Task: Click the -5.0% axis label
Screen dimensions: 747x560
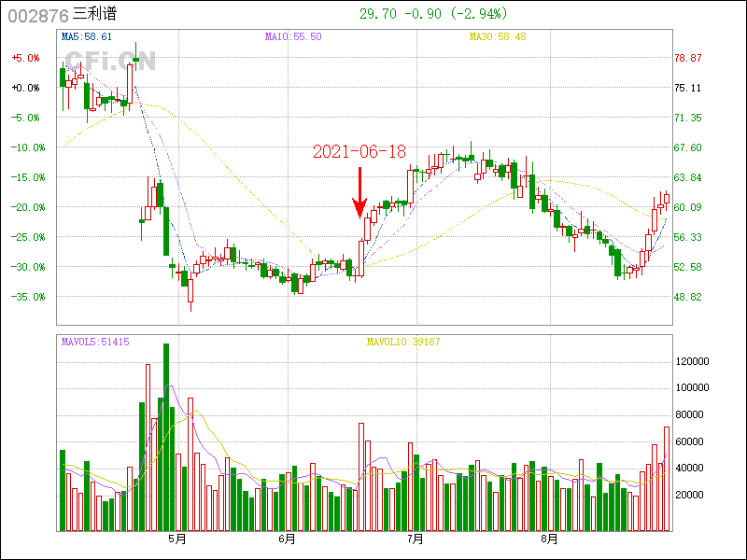Action: (x=26, y=119)
